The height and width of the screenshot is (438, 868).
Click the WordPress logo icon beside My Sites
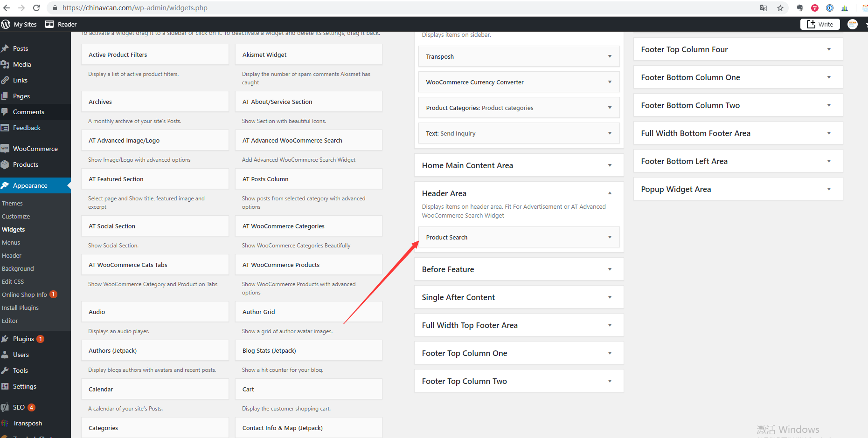click(6, 24)
